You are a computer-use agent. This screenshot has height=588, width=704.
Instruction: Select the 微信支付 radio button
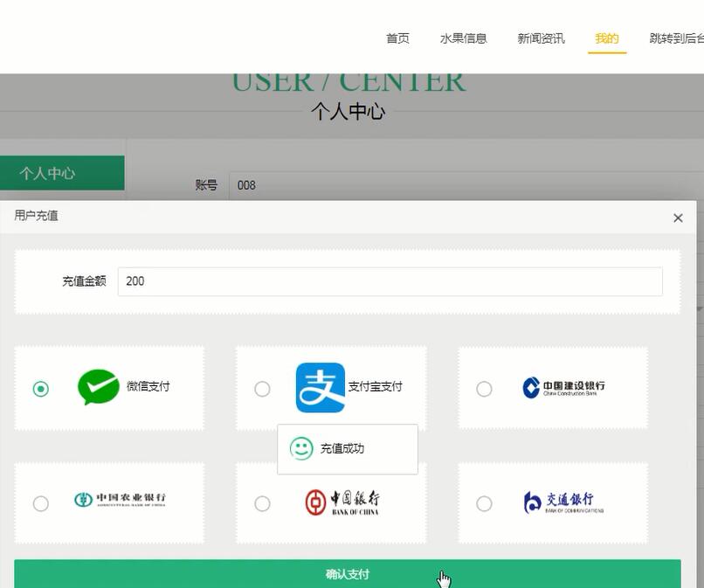click(x=41, y=389)
